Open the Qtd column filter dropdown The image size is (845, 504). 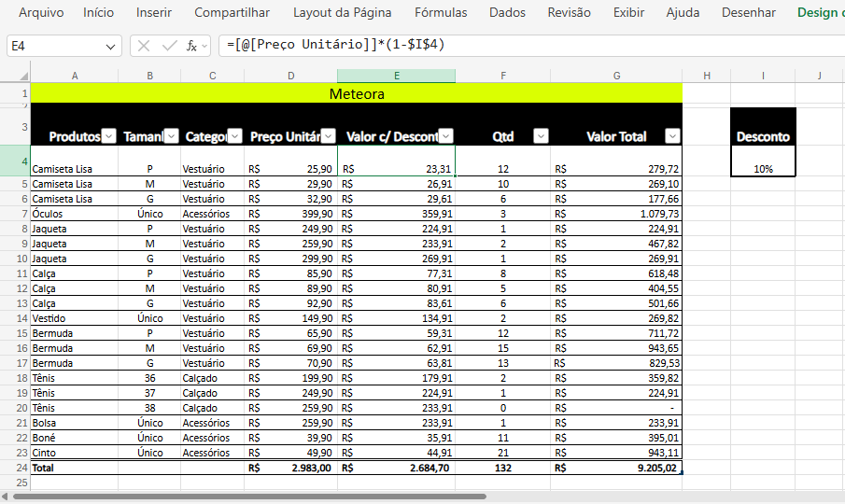point(541,135)
